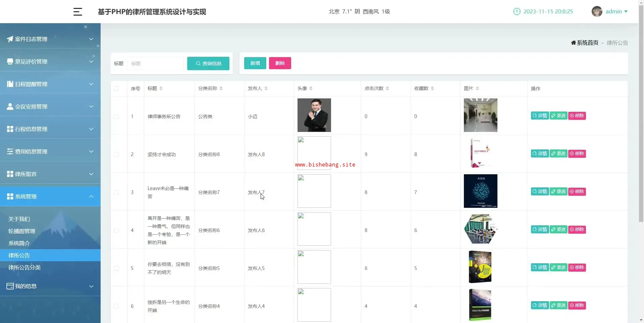Click 移除 for 律师事务所公告 row
644x323 pixels.
[577, 116]
